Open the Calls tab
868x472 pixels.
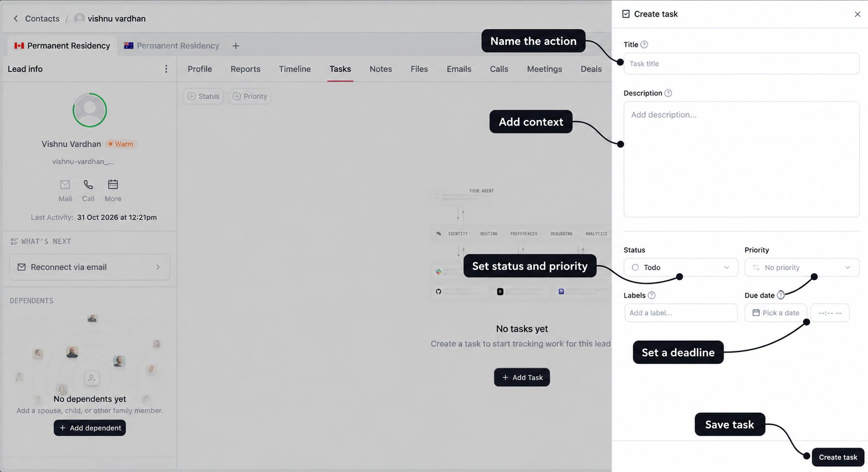point(499,69)
